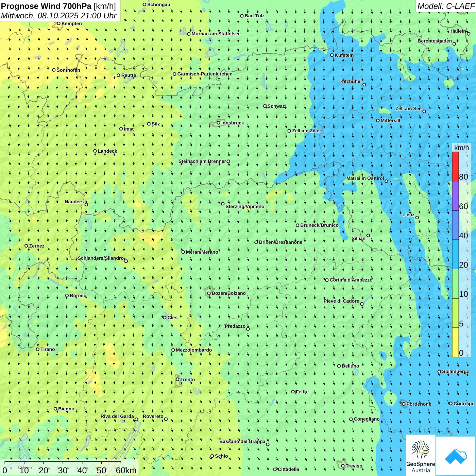Click the Trento label
This screenshot has height=476, width=476.
point(187,379)
